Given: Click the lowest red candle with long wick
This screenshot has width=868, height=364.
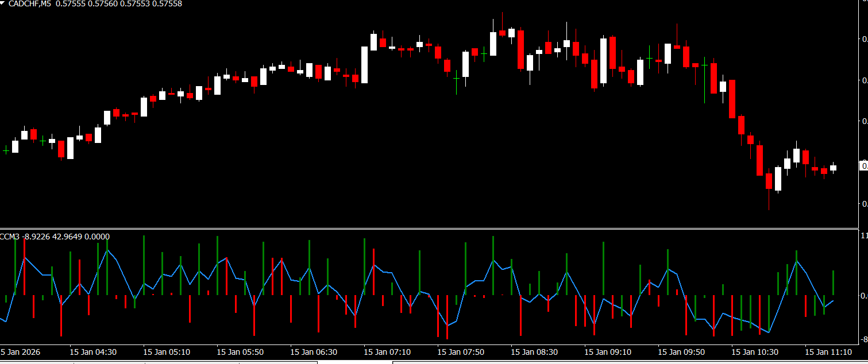Looking at the screenshot, I should [x=769, y=181].
